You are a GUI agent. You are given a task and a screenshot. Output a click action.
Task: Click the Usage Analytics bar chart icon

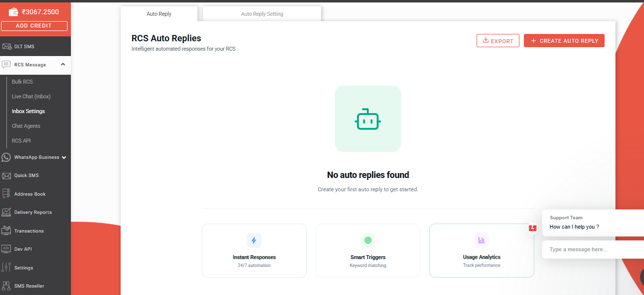click(482, 240)
